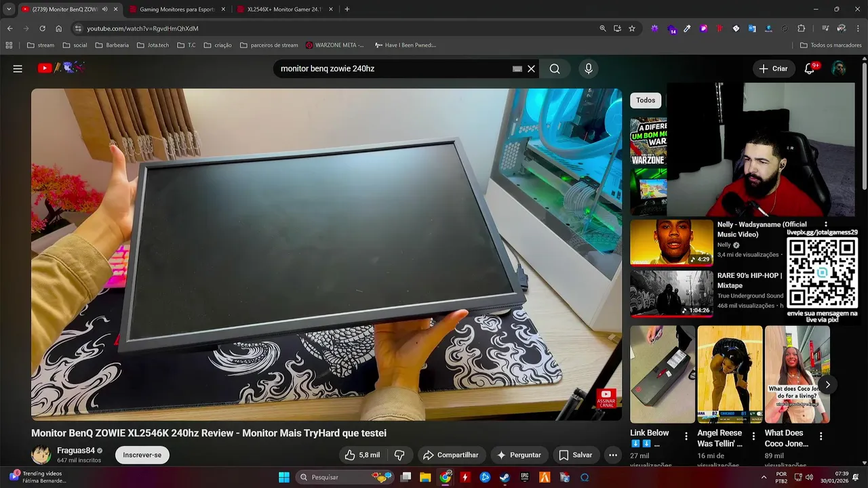Open the on-screen keyboard icon in search box

pyautogui.click(x=517, y=68)
